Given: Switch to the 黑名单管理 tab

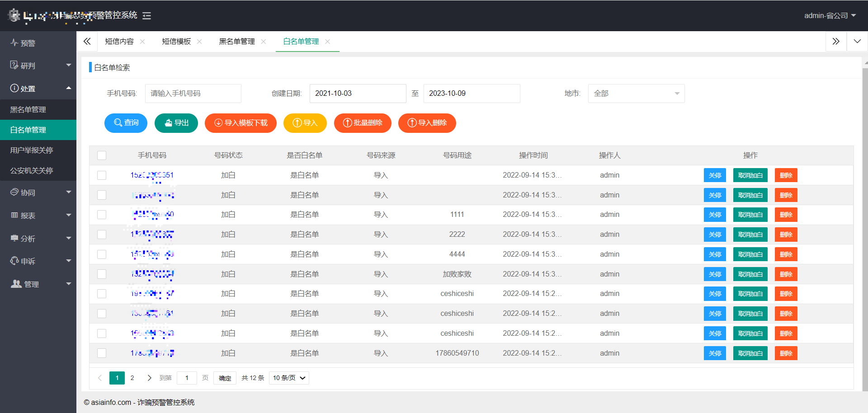Looking at the screenshot, I should pyautogui.click(x=237, y=42).
